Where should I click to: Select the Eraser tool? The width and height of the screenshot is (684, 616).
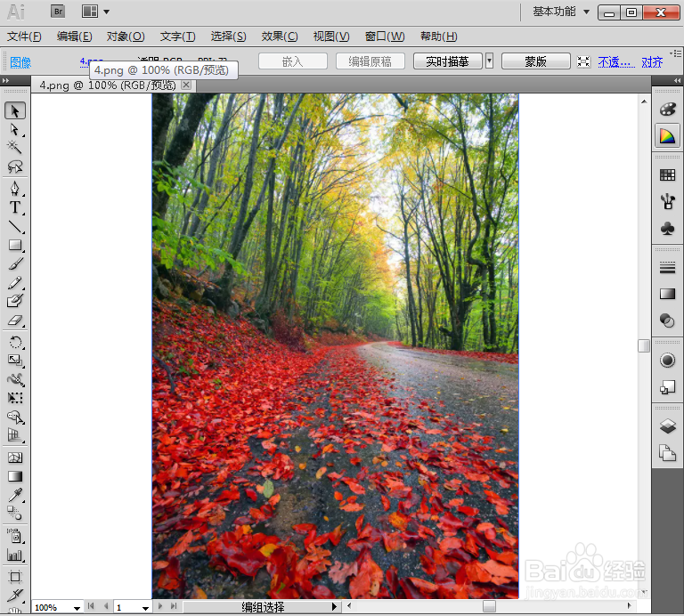coord(15,320)
